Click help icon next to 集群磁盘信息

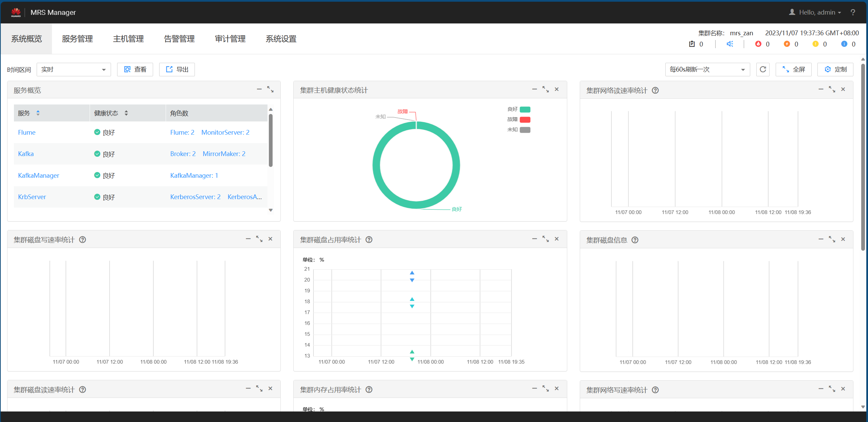(635, 240)
